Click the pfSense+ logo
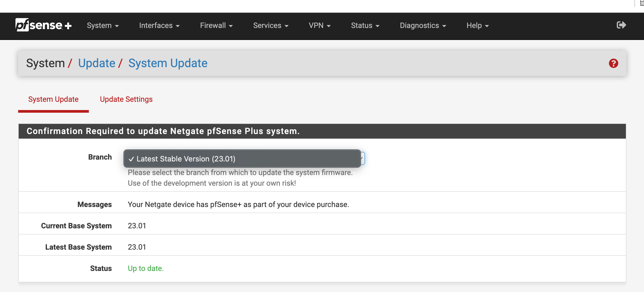644x292 pixels. (x=43, y=25)
